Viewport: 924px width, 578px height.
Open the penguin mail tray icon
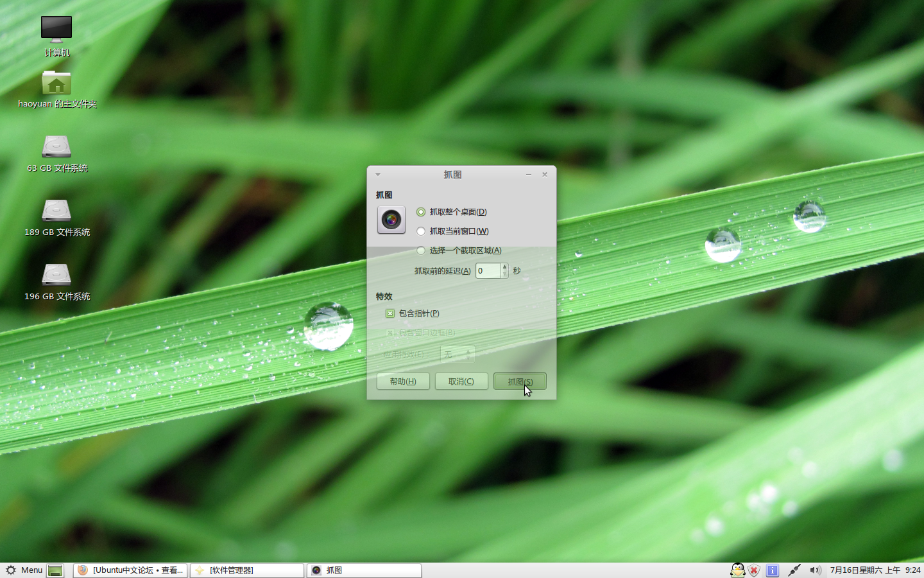click(x=738, y=570)
